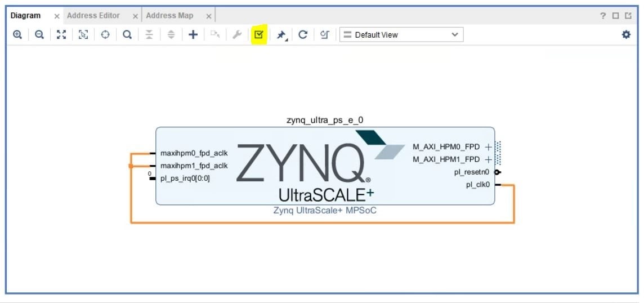
Task: Select the maxihpm1_fpd_aclk pin
Action: [x=194, y=166]
